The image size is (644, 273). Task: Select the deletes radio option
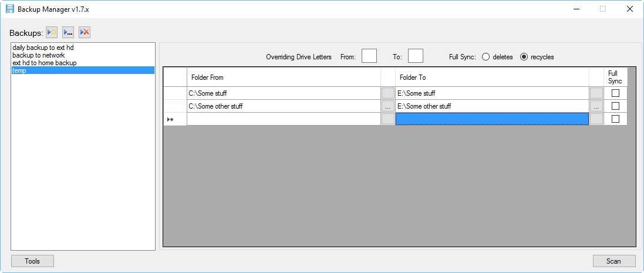coord(485,57)
